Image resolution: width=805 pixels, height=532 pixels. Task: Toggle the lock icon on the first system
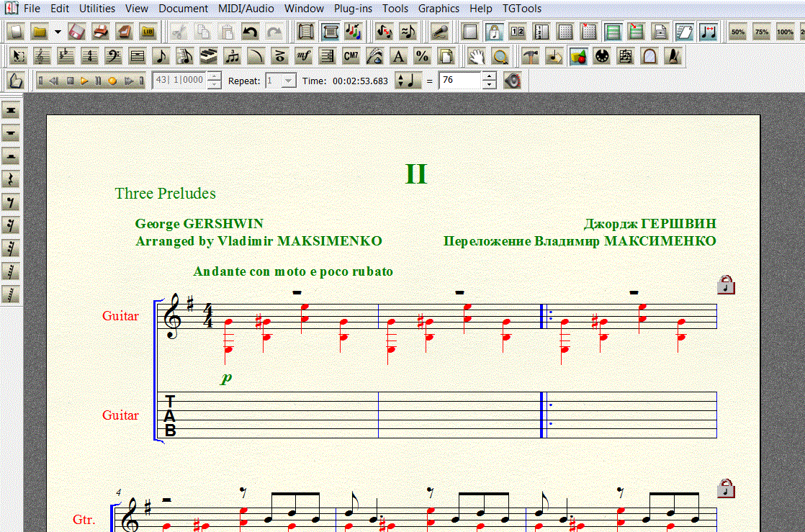click(x=726, y=284)
